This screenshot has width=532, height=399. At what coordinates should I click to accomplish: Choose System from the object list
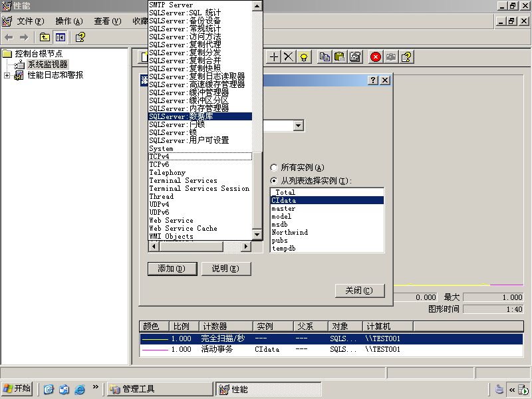pos(200,148)
